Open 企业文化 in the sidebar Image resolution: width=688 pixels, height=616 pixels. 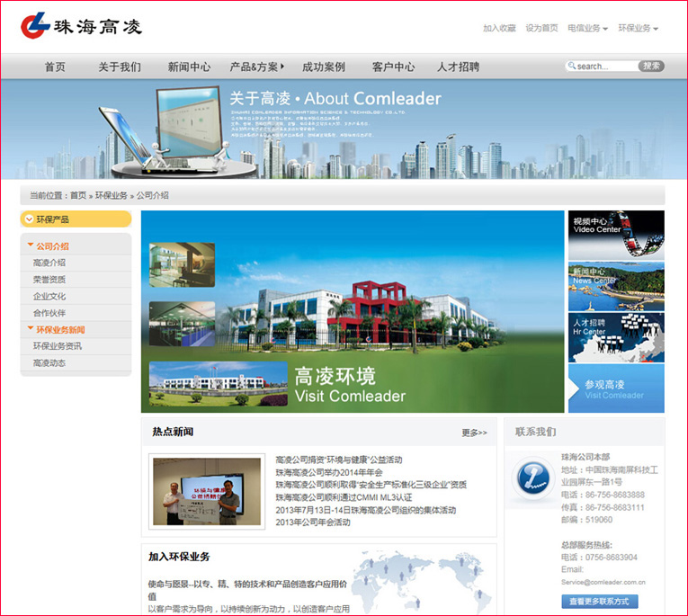pos(49,296)
